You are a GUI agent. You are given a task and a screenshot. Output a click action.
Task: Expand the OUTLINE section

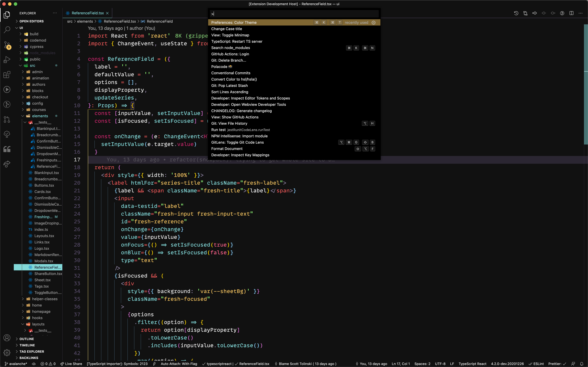pyautogui.click(x=26, y=339)
